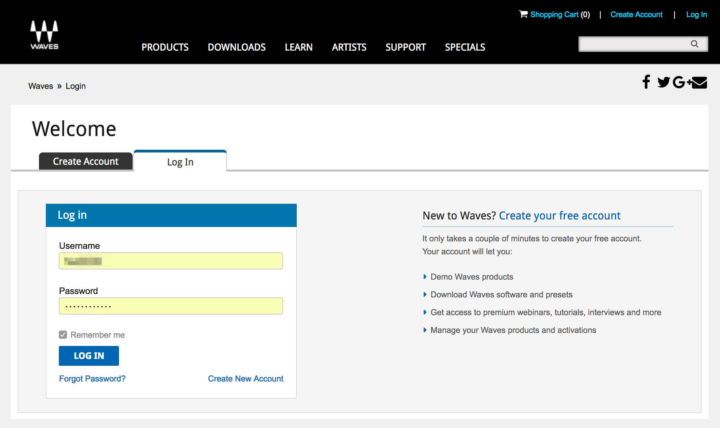The height and width of the screenshot is (428, 720).
Task: Focus the Username input field
Action: pyautogui.click(x=170, y=261)
